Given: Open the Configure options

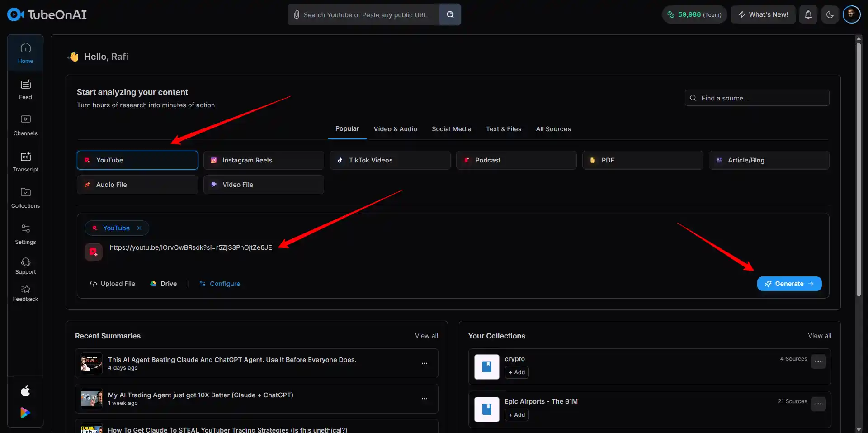Looking at the screenshot, I should pyautogui.click(x=220, y=284).
